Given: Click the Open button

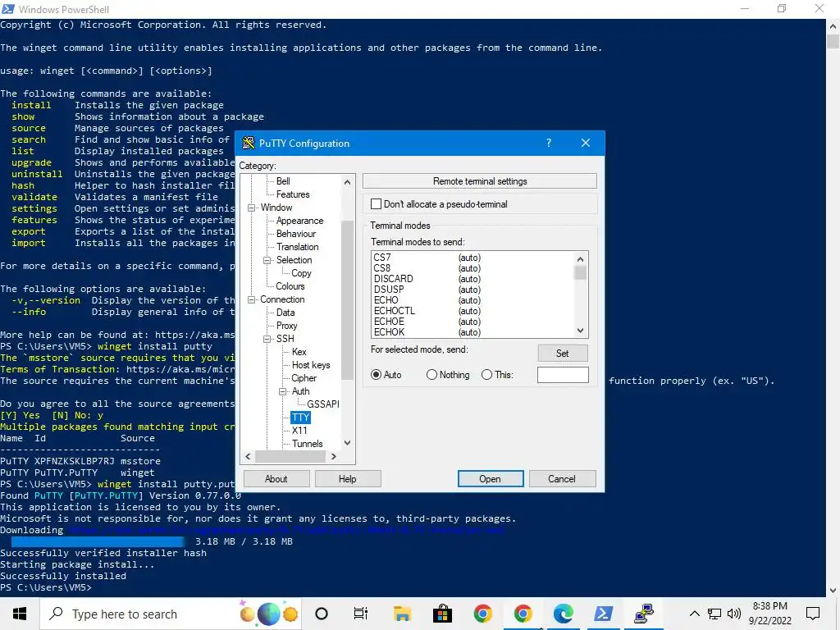Looking at the screenshot, I should coord(491,479).
